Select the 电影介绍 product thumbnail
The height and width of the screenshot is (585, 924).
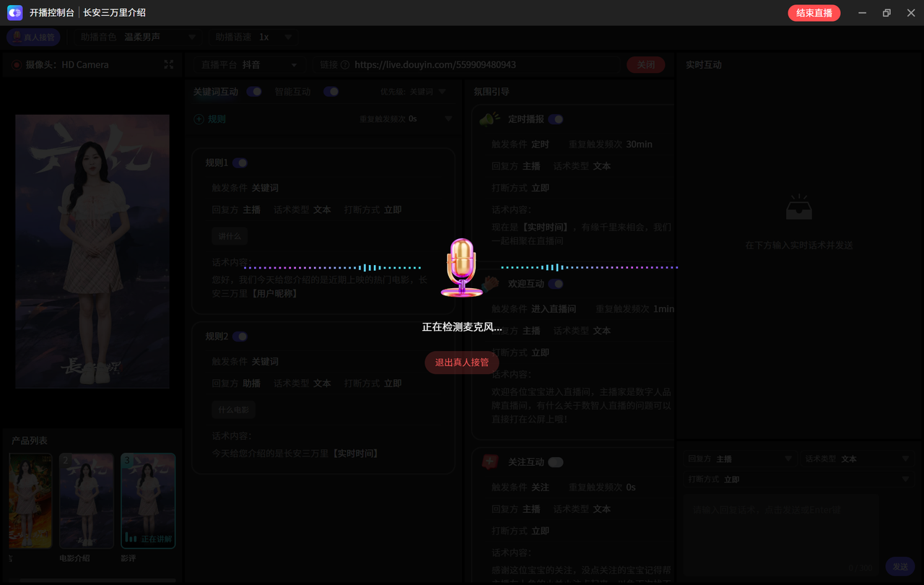point(87,500)
